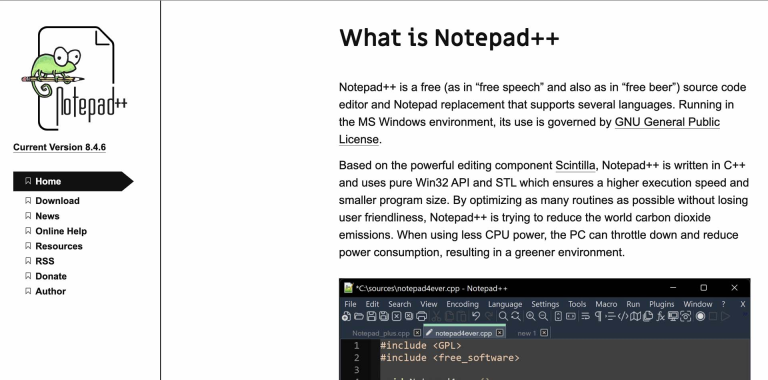
Task: Click the Save All icon in toolbar
Action: pos(384,316)
